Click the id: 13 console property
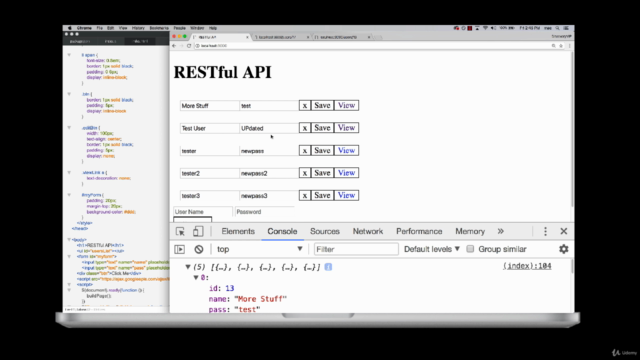The height and width of the screenshot is (360, 640). click(222, 289)
